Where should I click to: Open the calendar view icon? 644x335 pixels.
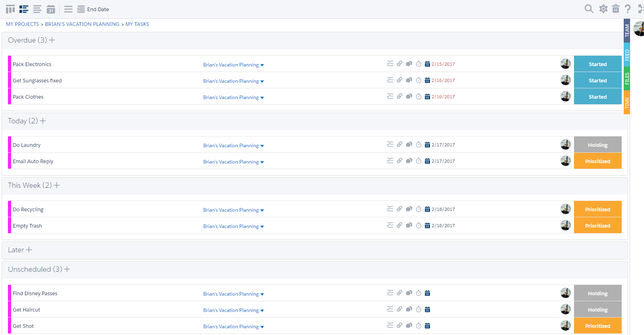coord(51,9)
